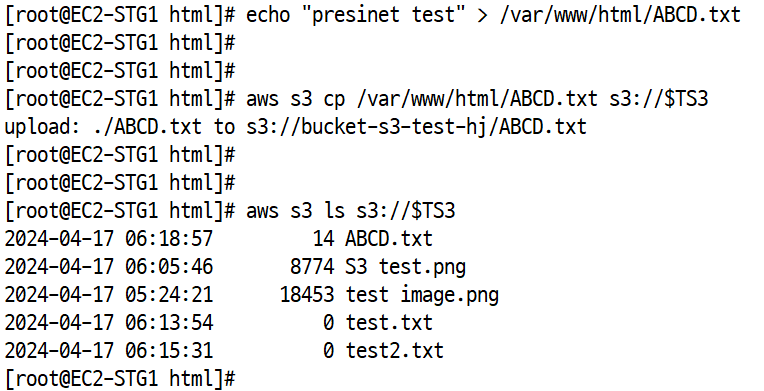Click the echo "presinet test" command text

coord(355,15)
